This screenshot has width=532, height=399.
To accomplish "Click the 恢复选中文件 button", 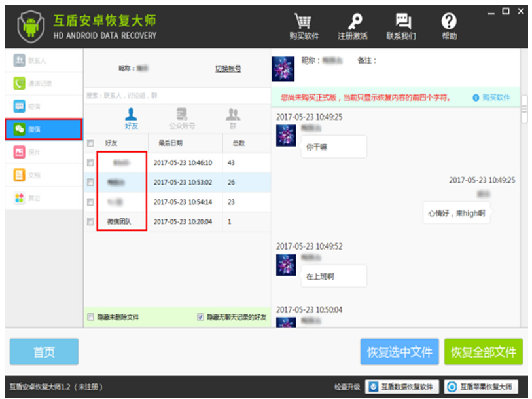I will 399,352.
